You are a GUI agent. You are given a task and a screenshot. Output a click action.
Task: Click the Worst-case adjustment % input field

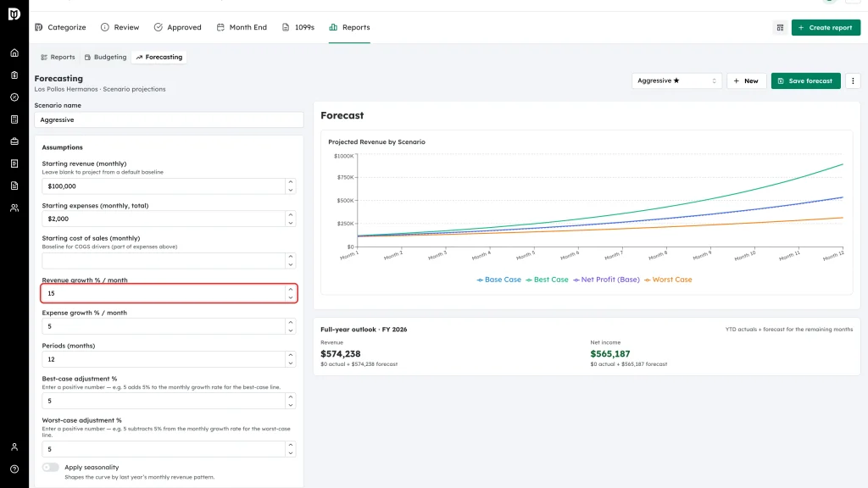164,449
